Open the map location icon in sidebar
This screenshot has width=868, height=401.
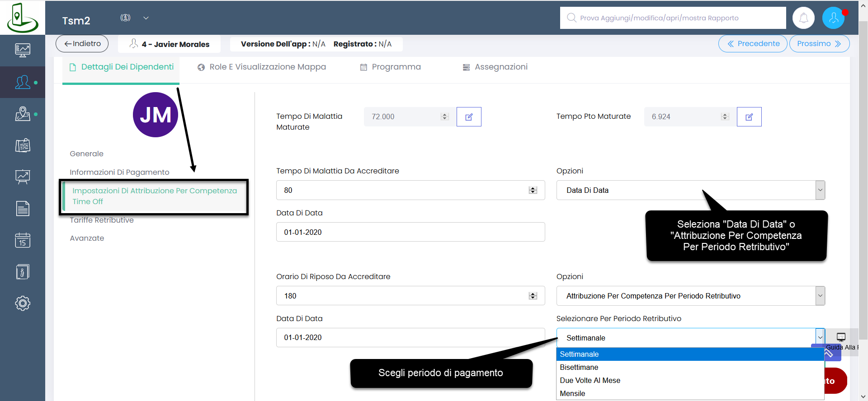[x=23, y=114]
